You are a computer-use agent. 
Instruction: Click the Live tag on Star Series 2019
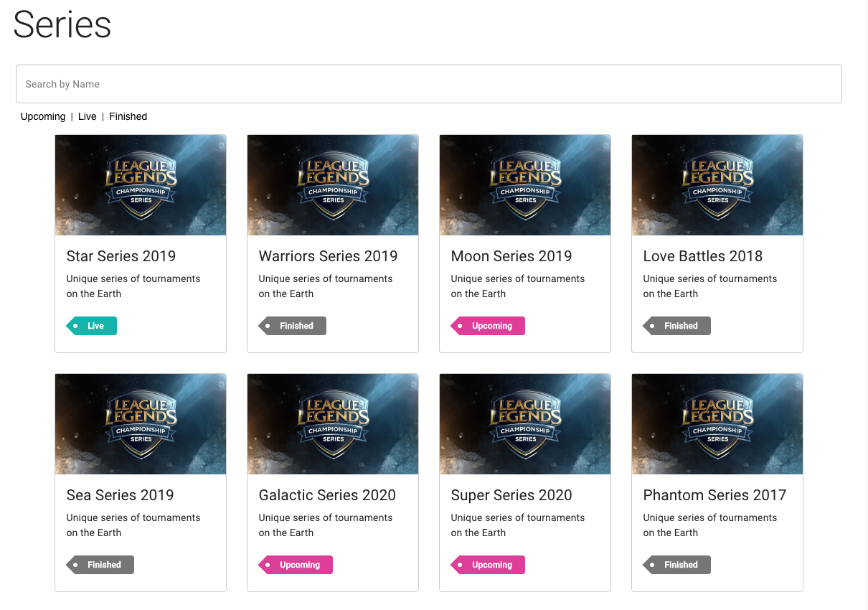coord(93,326)
